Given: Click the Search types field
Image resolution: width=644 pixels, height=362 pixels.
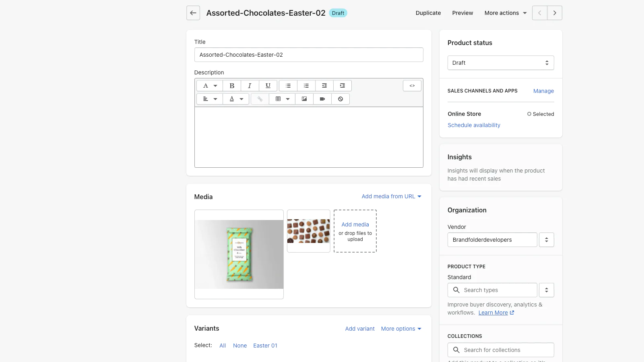Looking at the screenshot, I should point(492,290).
